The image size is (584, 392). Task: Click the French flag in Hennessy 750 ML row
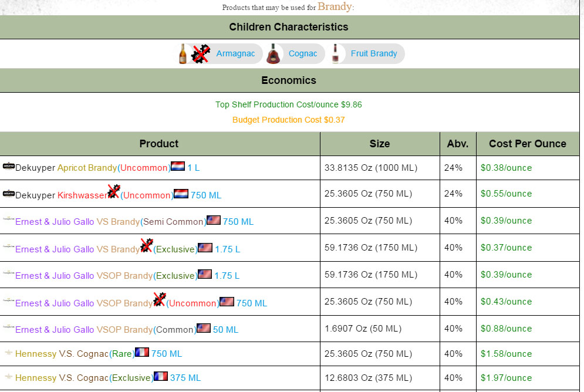pos(142,353)
